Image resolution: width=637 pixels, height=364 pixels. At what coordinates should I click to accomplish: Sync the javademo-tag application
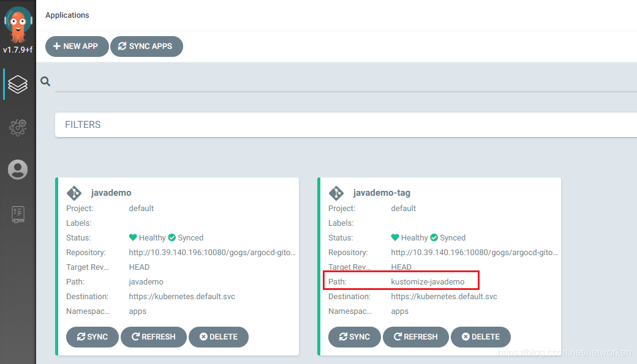[354, 336]
